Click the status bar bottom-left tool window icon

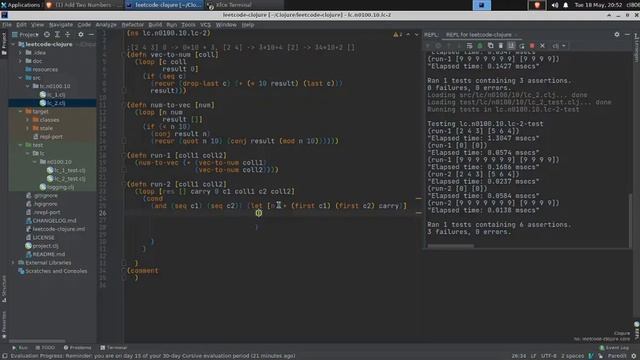click(5, 356)
